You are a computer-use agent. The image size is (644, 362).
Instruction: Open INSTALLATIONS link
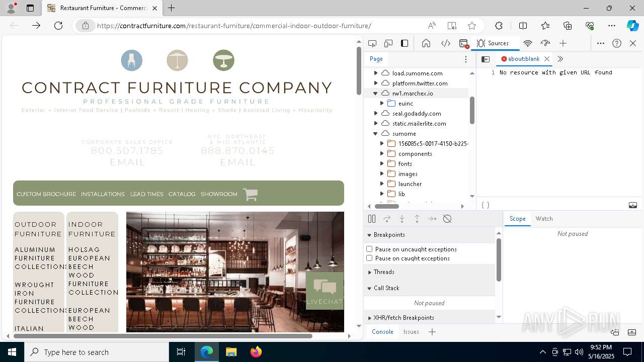coord(103,194)
